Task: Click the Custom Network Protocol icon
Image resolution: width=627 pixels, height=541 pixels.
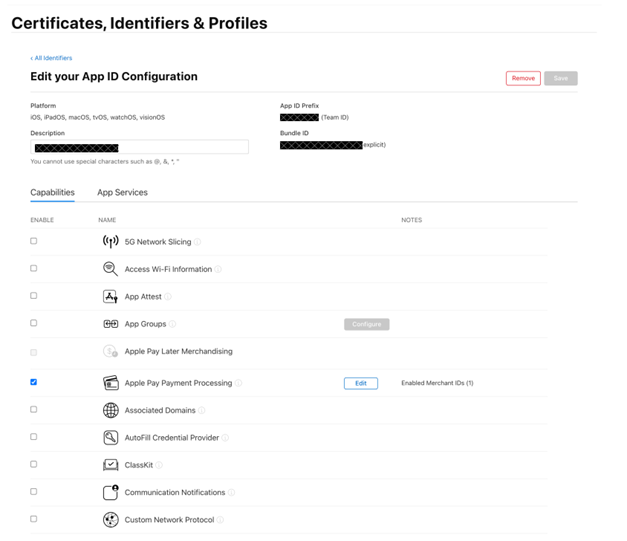Action: [x=111, y=520]
